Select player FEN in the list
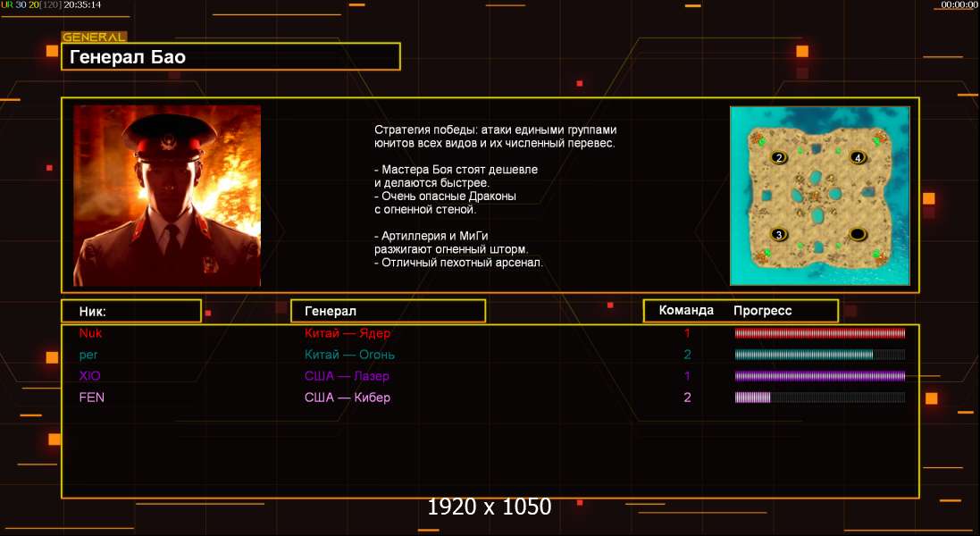Viewport: 980px width, 536px height. point(91,398)
